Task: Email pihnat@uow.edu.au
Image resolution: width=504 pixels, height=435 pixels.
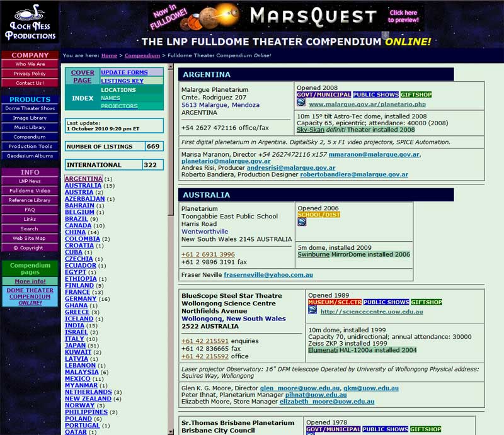Action: [x=316, y=395]
